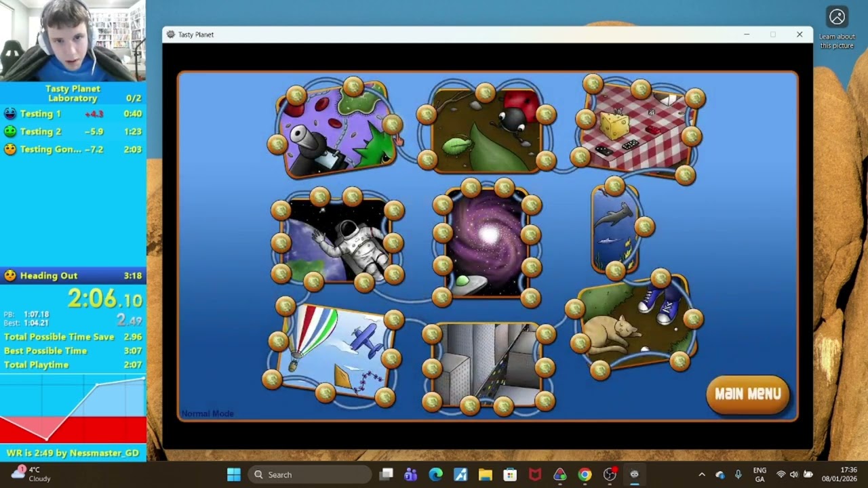The width and height of the screenshot is (868, 488).
Task: Open the volume tray icon
Action: point(793,474)
